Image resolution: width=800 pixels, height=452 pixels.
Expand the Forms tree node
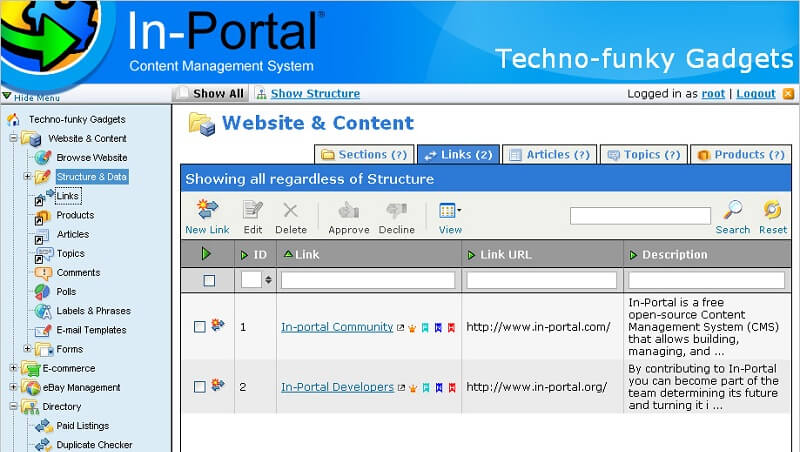tap(27, 348)
